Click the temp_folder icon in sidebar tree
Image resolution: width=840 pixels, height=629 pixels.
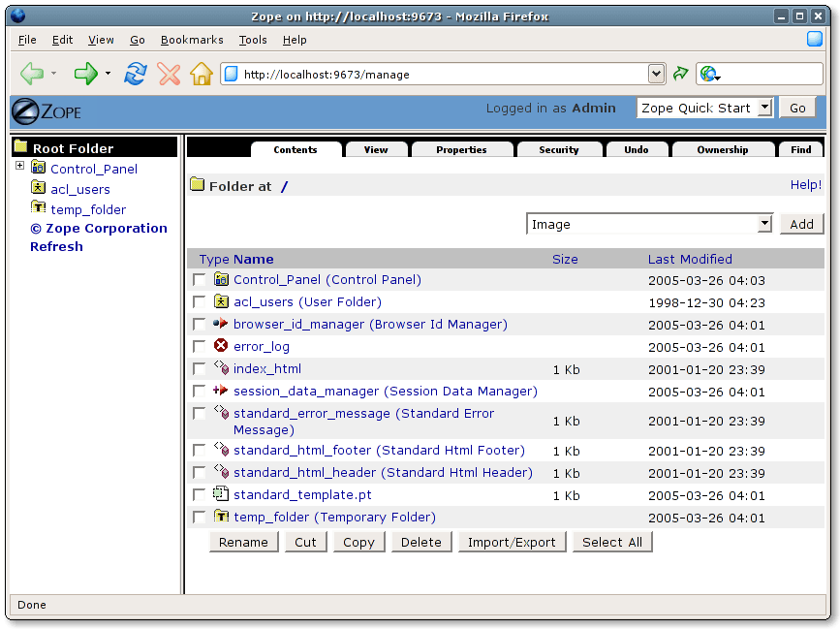[39, 208]
